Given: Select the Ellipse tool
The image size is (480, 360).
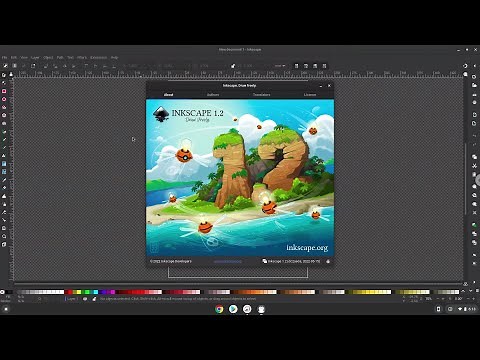Looking at the screenshot, I should pyautogui.click(x=4, y=99).
